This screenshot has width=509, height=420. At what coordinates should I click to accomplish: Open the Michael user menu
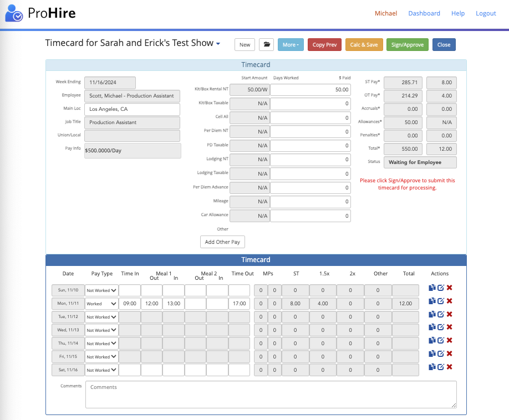pyautogui.click(x=386, y=13)
